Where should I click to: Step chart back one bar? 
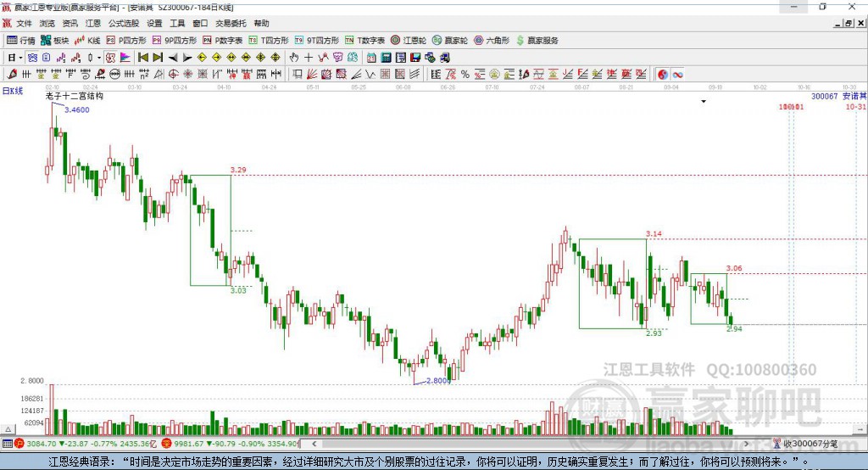point(173,57)
